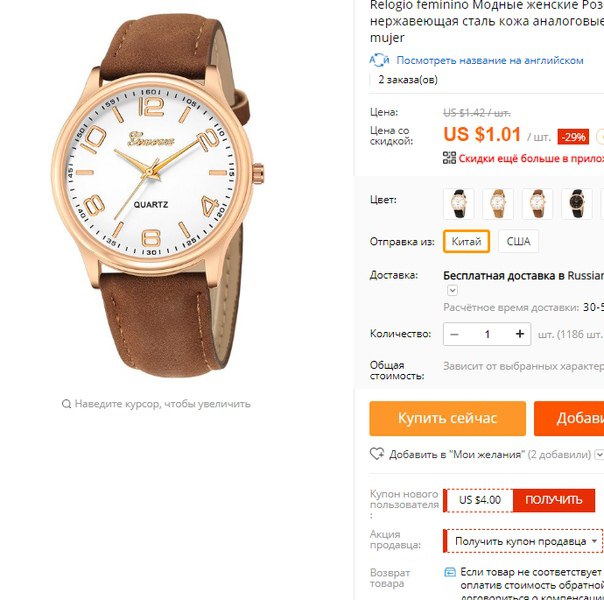Viewport: 604px width, 600px height.
Task: Choose the black dial watch color option
Action: click(x=577, y=204)
